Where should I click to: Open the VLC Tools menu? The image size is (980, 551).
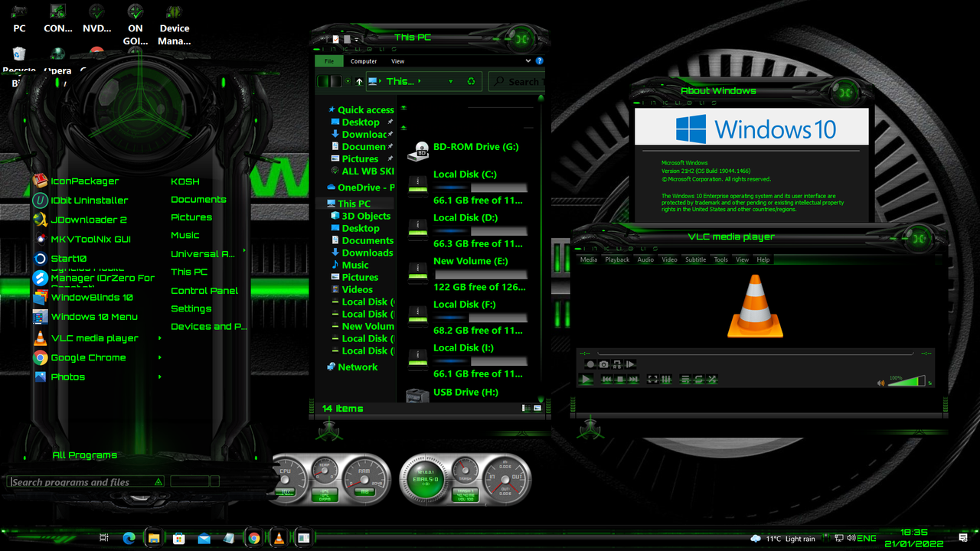pos(720,259)
